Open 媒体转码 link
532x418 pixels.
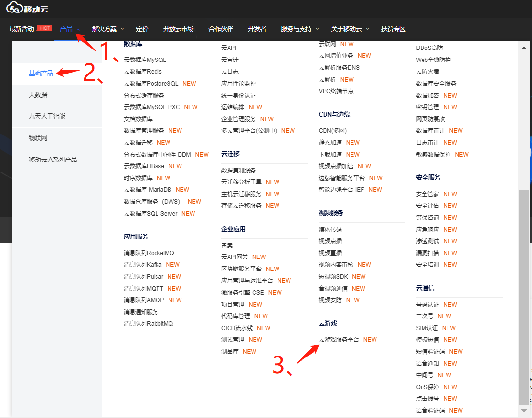tap(330, 230)
